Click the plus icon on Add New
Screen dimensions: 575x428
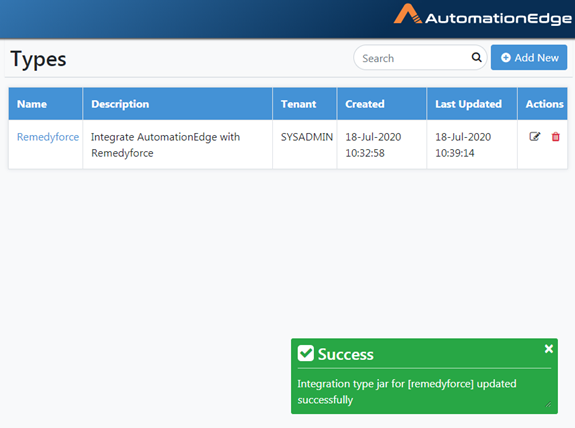(x=506, y=58)
